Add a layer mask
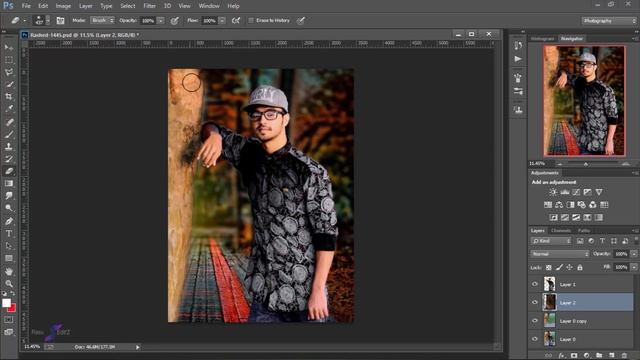Viewport: 640px width, 360px height. pyautogui.click(x=574, y=356)
